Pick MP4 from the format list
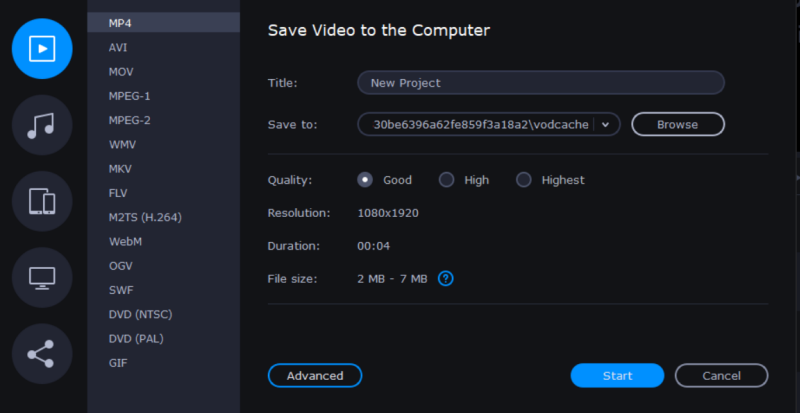Viewport: 800px width, 413px height. tap(120, 22)
